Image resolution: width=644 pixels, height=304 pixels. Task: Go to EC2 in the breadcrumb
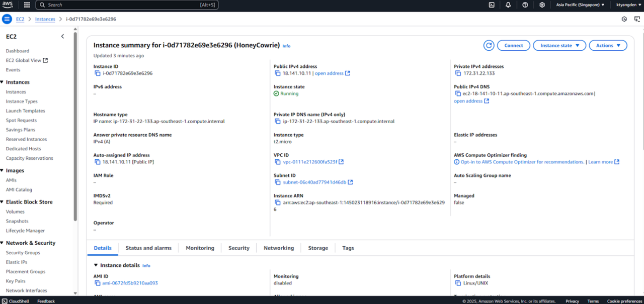point(20,19)
